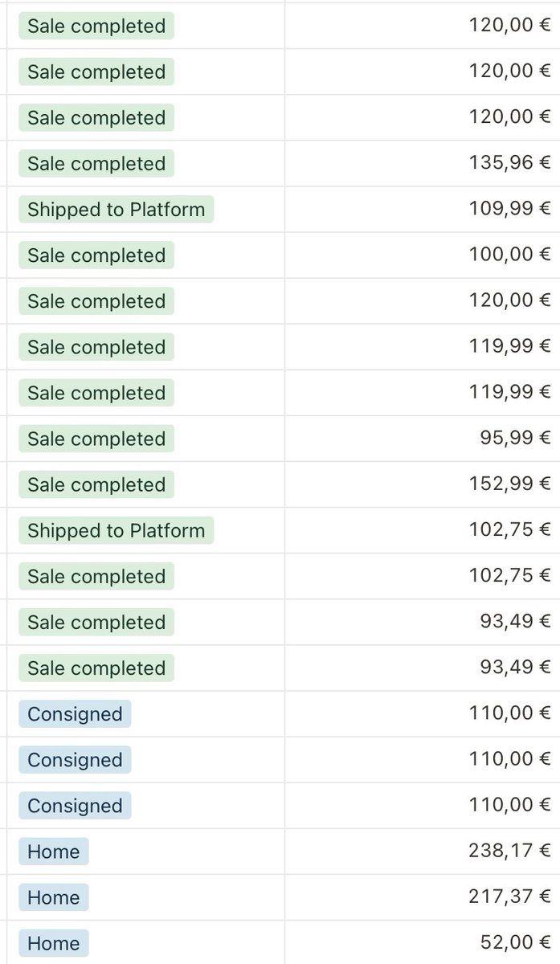Select the Sale completed tag beside 135,96 €

[96, 164]
